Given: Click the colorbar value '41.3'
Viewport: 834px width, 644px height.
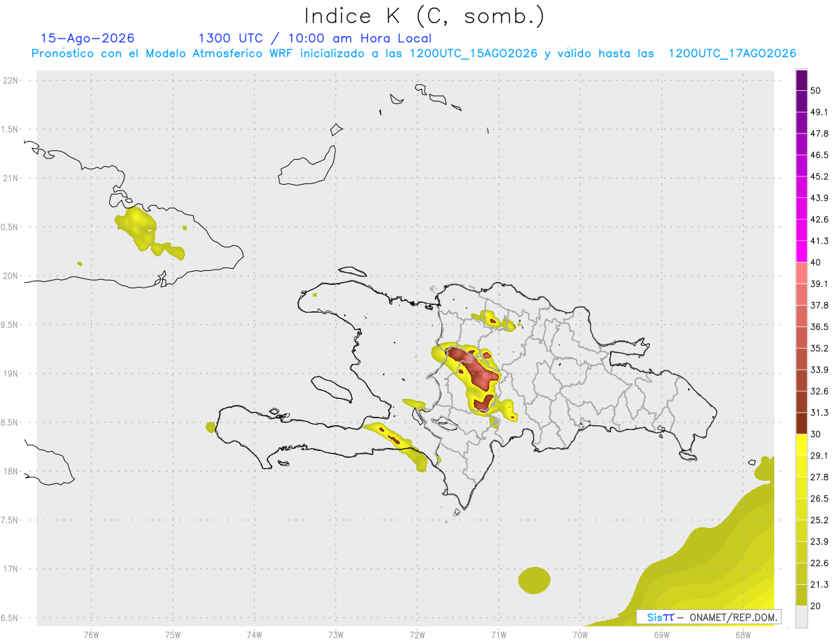Looking at the screenshot, I should (819, 241).
